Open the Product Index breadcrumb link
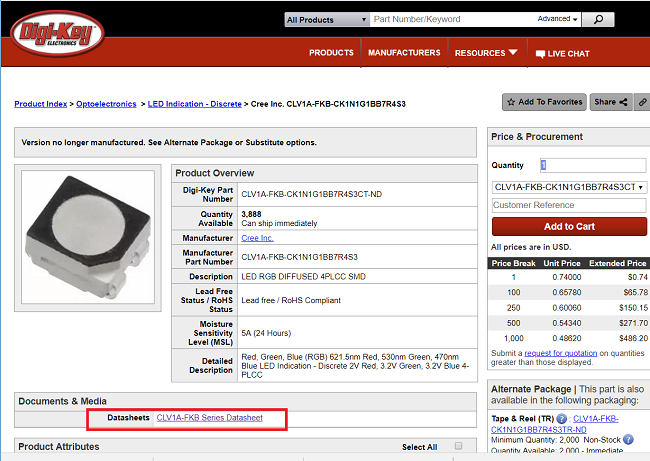The width and height of the screenshot is (650, 461). tap(41, 104)
